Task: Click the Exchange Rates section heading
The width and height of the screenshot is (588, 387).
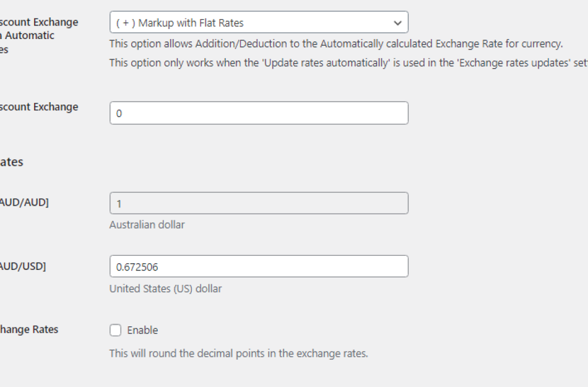Action: tap(12, 162)
